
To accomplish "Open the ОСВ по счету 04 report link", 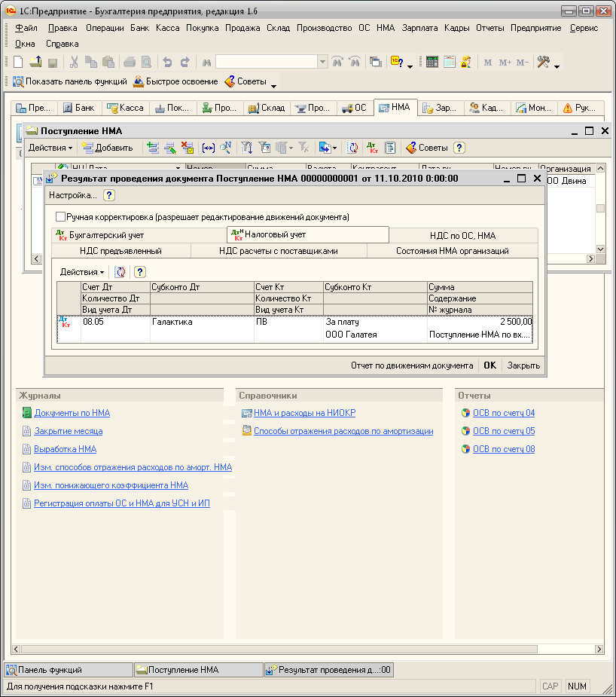I will (504, 413).
